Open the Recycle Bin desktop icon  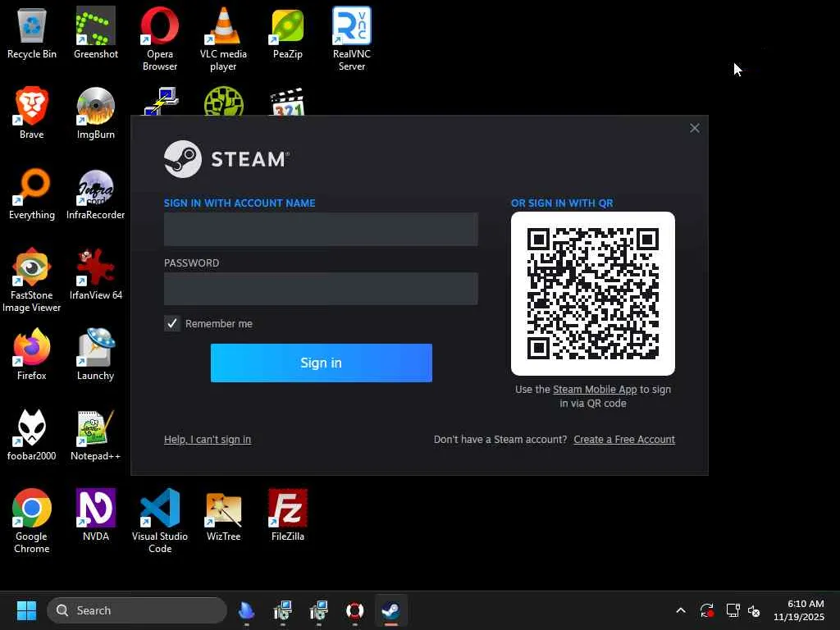(x=32, y=33)
